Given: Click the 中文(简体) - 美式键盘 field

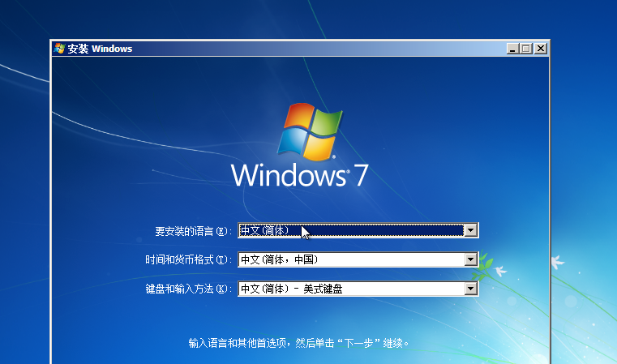Looking at the screenshot, I should (x=351, y=289).
